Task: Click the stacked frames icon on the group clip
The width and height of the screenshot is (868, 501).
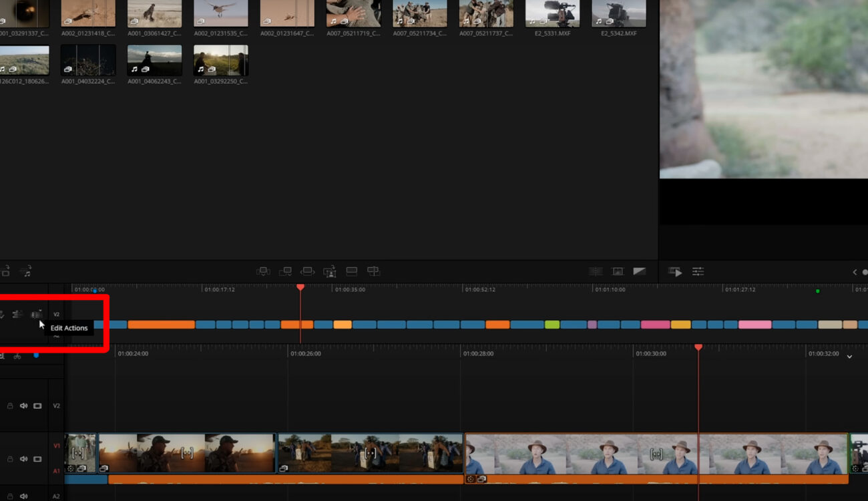Action: (x=283, y=468)
